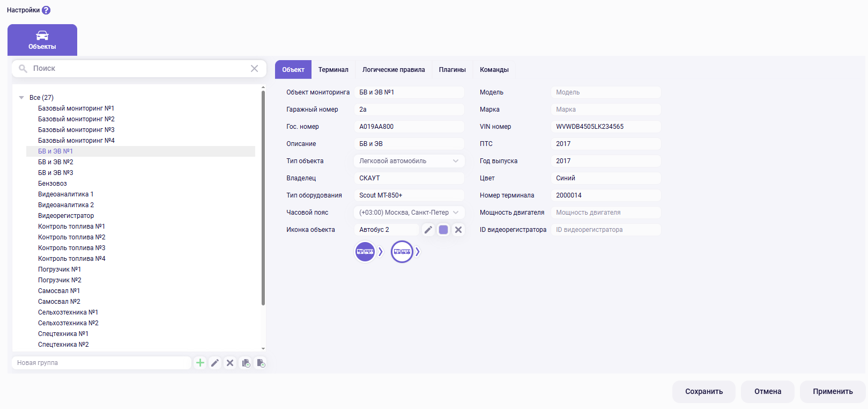
Task: Click the Номер терминала field
Action: [606, 195]
